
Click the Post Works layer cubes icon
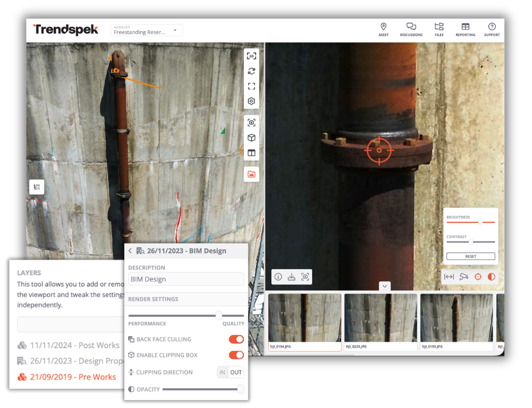tap(22, 345)
